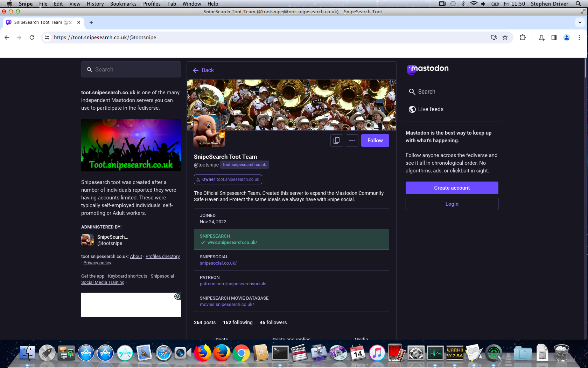Open the Apple menu

9,4
